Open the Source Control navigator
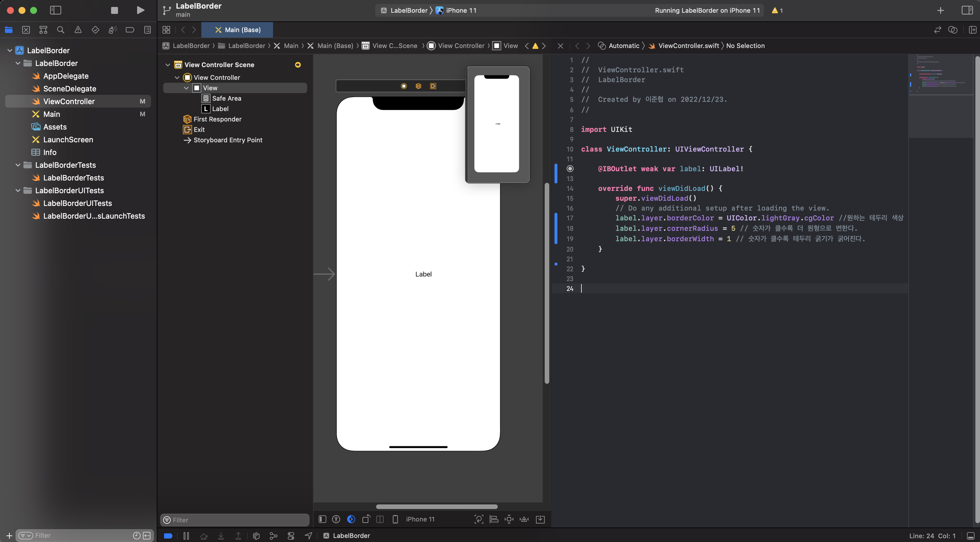Screen dimensions: 980x542 click(x=26, y=30)
